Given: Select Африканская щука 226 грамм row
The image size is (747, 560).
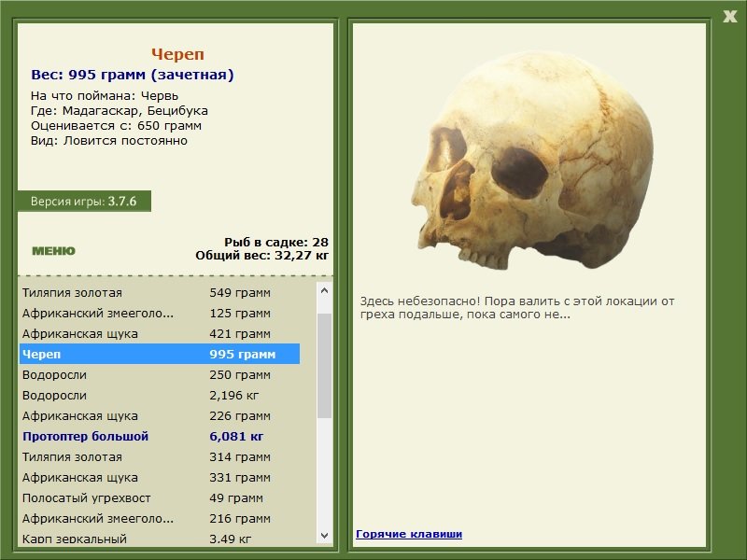Looking at the screenshot, I should (160, 415).
